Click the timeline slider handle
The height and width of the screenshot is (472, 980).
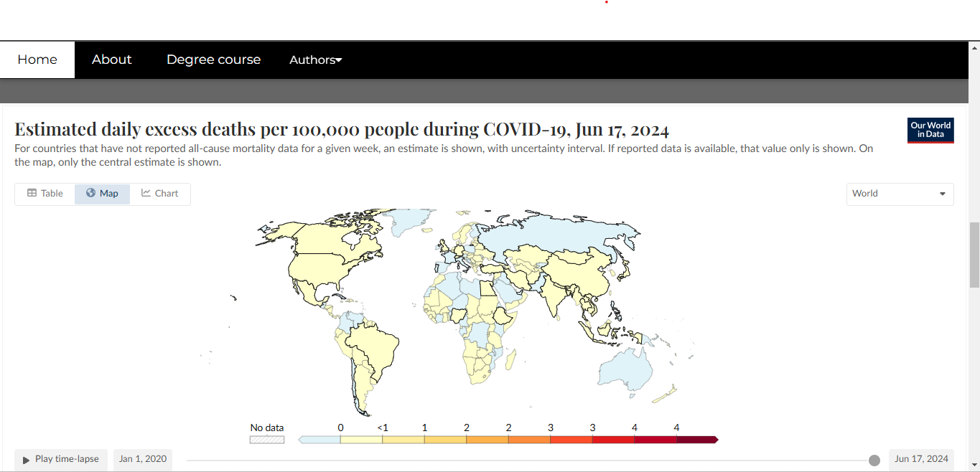874,460
